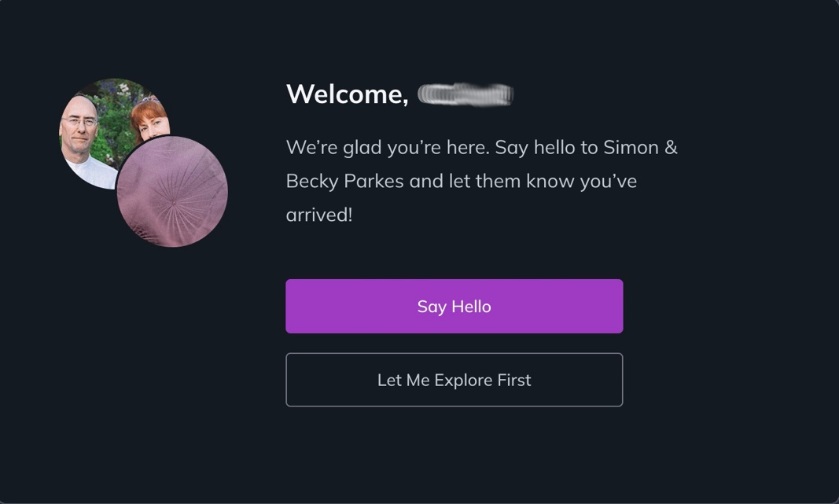Click the blurred username beside Welcome

(465, 94)
